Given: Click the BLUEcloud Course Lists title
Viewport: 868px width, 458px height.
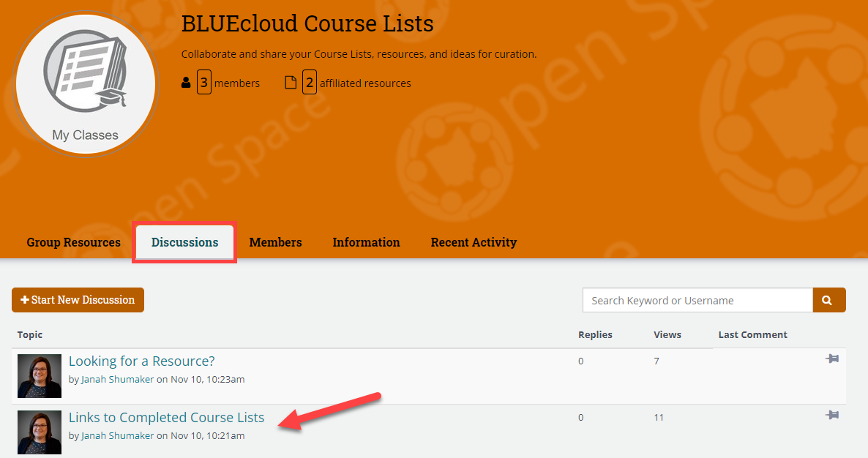Looking at the screenshot, I should click(x=307, y=24).
